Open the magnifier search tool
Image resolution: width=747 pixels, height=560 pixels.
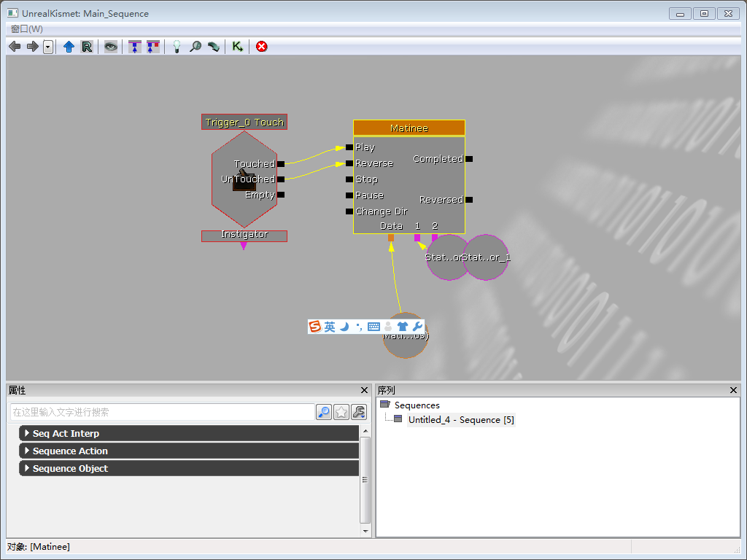[196, 47]
